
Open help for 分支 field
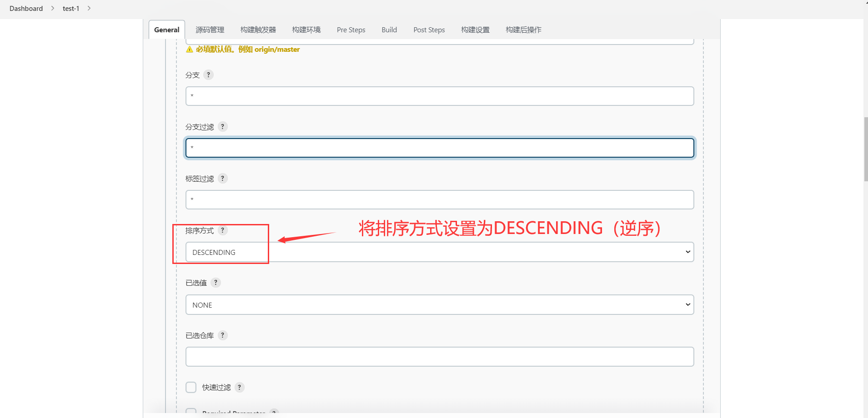click(208, 75)
